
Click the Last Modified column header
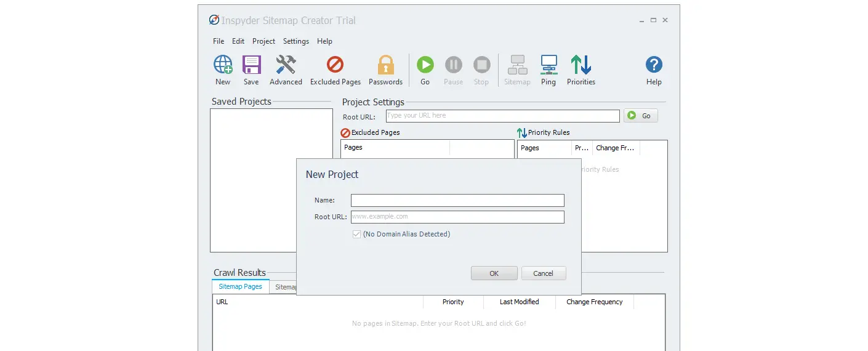(x=520, y=302)
